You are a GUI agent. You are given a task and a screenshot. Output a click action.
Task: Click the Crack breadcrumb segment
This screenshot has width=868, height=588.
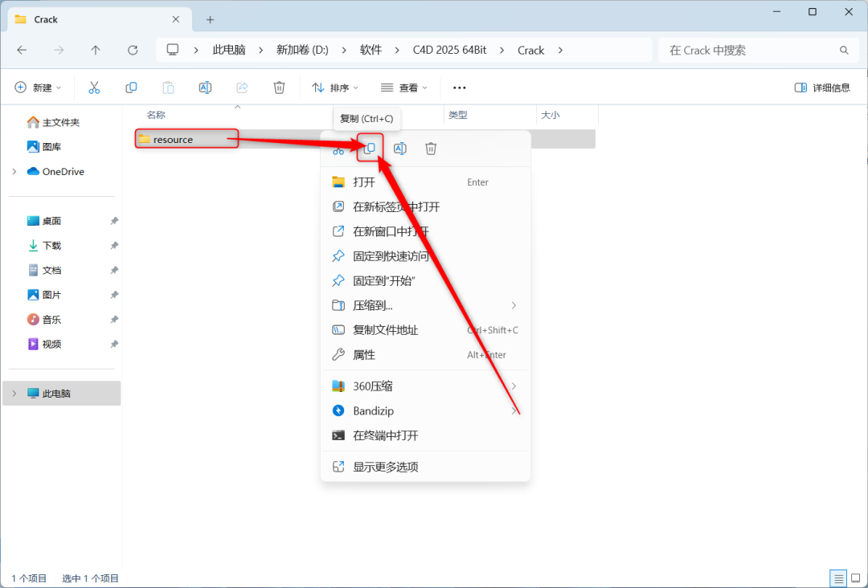point(531,51)
